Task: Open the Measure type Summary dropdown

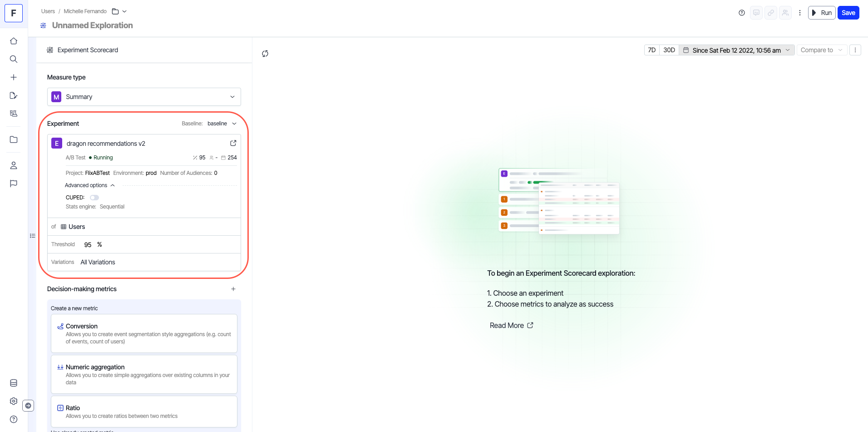Action: tap(144, 97)
